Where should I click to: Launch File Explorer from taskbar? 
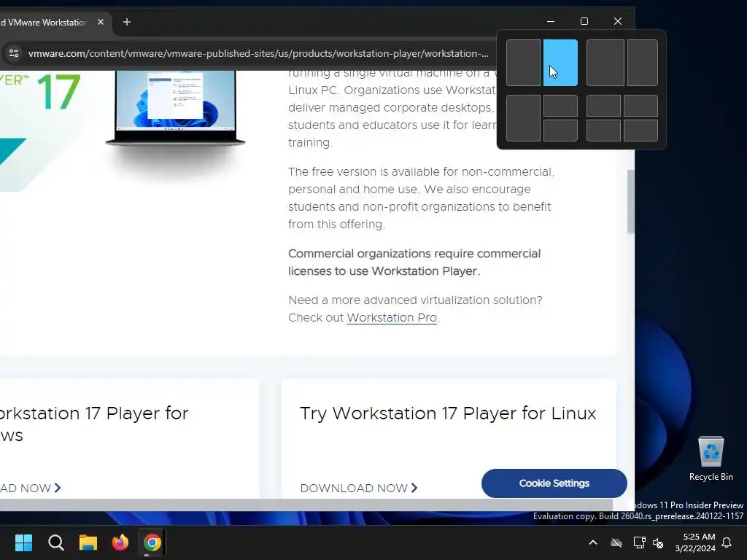[88, 542]
